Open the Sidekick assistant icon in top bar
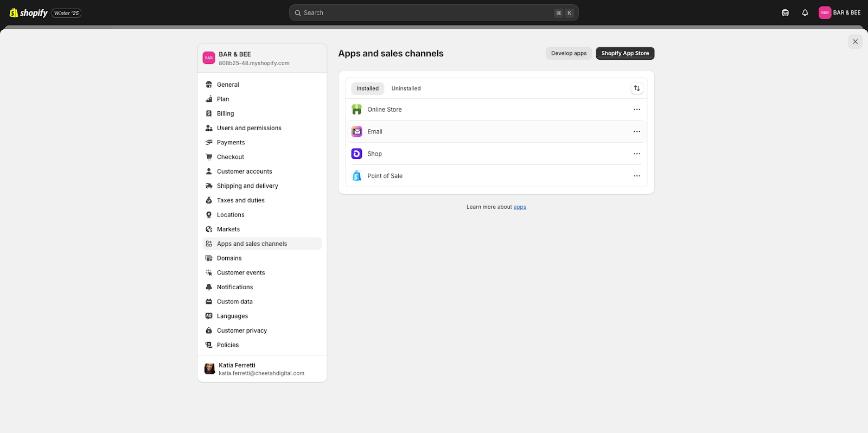 tap(785, 13)
